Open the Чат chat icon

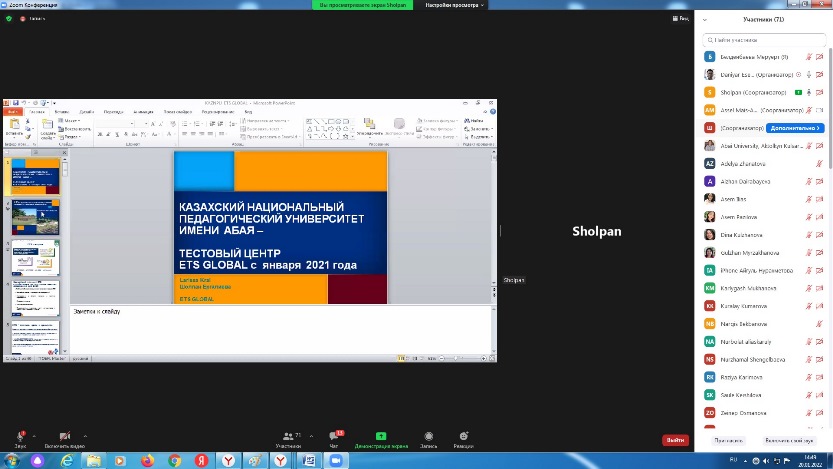tap(334, 436)
